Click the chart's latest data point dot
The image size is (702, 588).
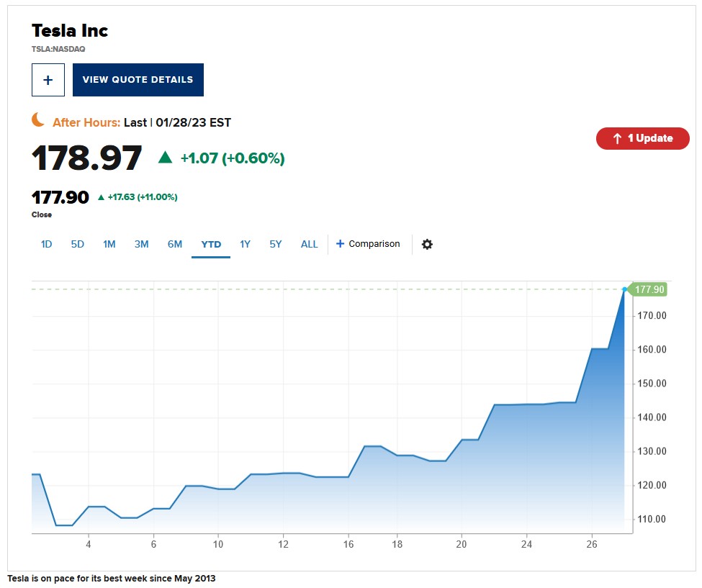point(624,289)
